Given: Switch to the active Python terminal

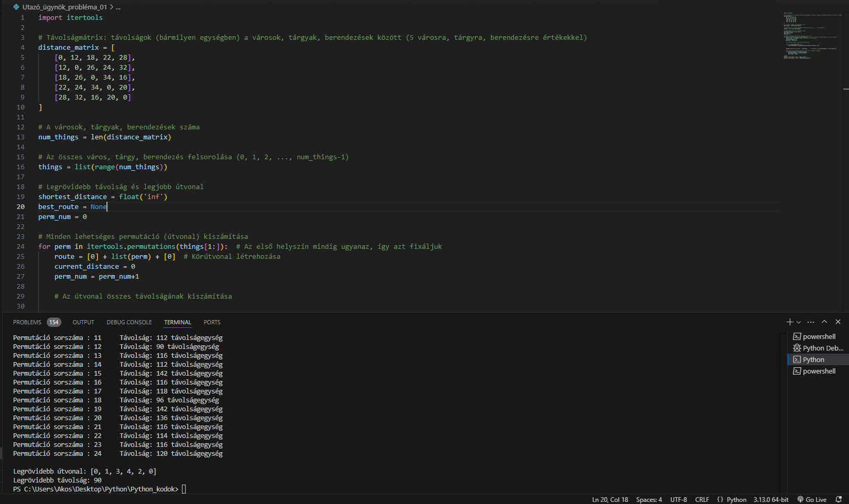Looking at the screenshot, I should pos(813,359).
